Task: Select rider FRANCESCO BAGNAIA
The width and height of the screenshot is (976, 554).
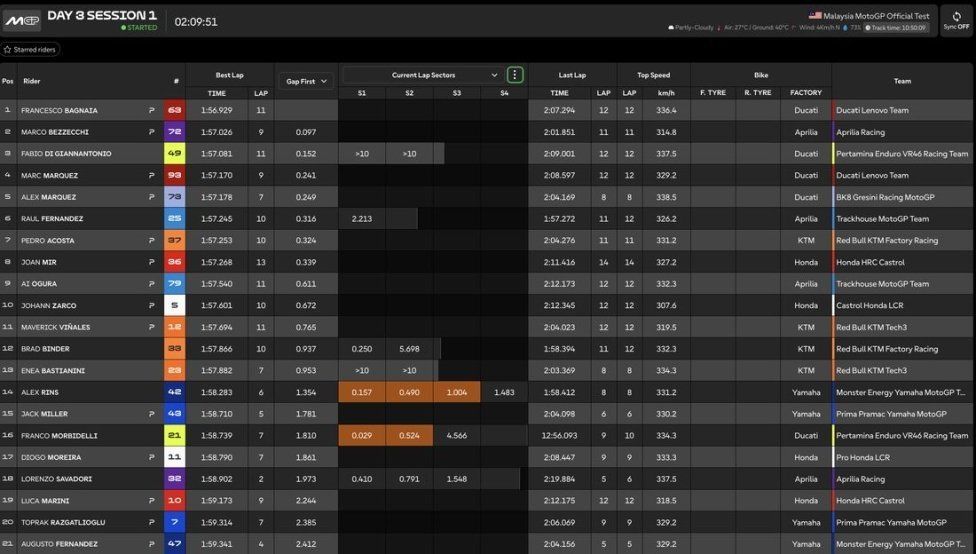Action: 59,110
